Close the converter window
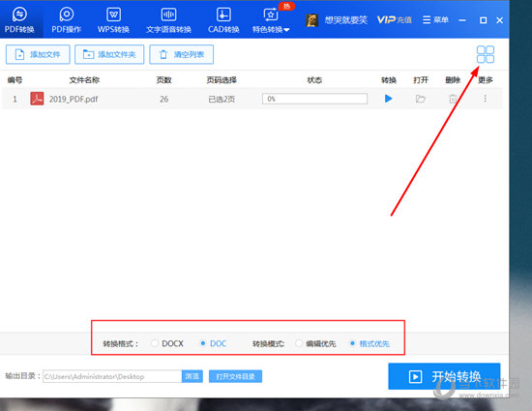This screenshot has width=532, height=411. coord(499,20)
